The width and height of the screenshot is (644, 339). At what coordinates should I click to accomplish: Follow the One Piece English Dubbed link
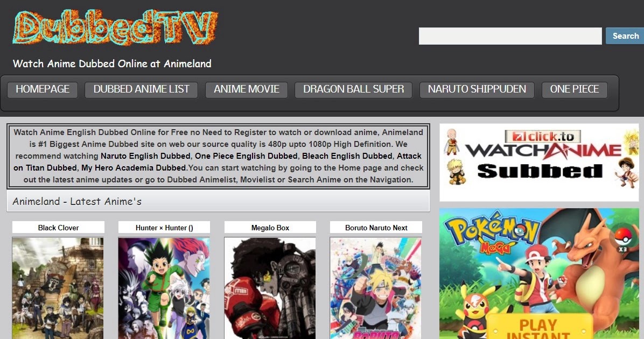[x=246, y=156]
